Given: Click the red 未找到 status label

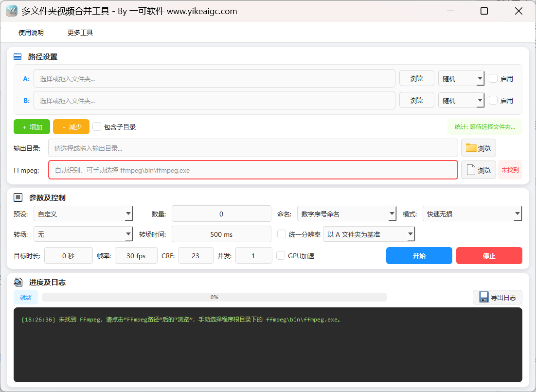Looking at the screenshot, I should pyautogui.click(x=510, y=170).
